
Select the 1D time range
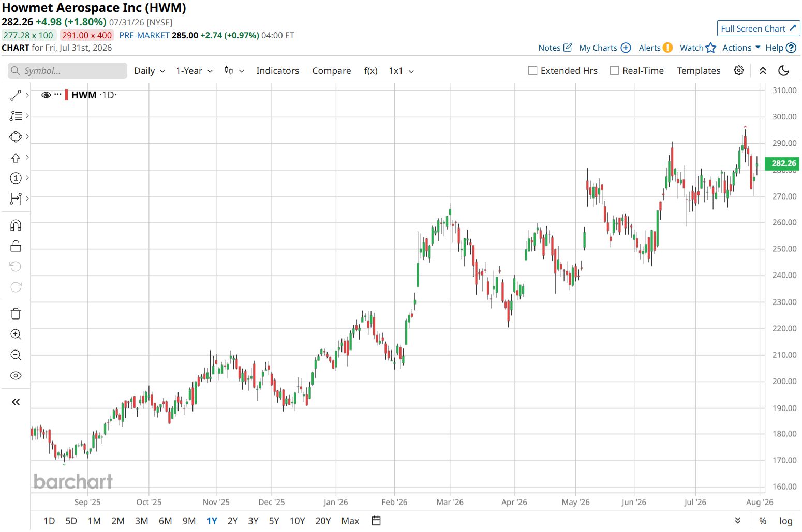(49, 521)
